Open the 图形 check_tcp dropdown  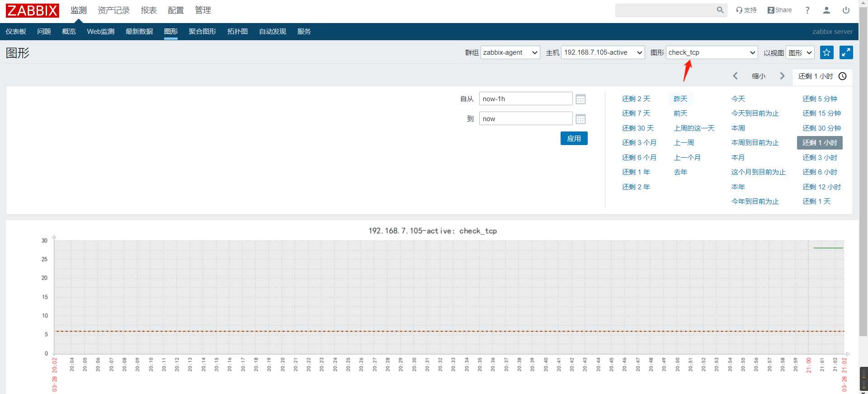712,52
